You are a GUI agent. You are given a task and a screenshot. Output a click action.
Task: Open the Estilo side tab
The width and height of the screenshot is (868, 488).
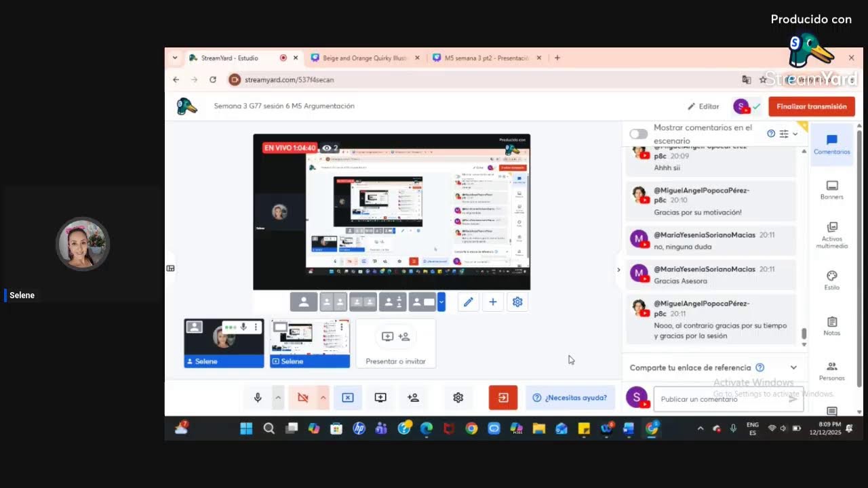pyautogui.click(x=832, y=281)
